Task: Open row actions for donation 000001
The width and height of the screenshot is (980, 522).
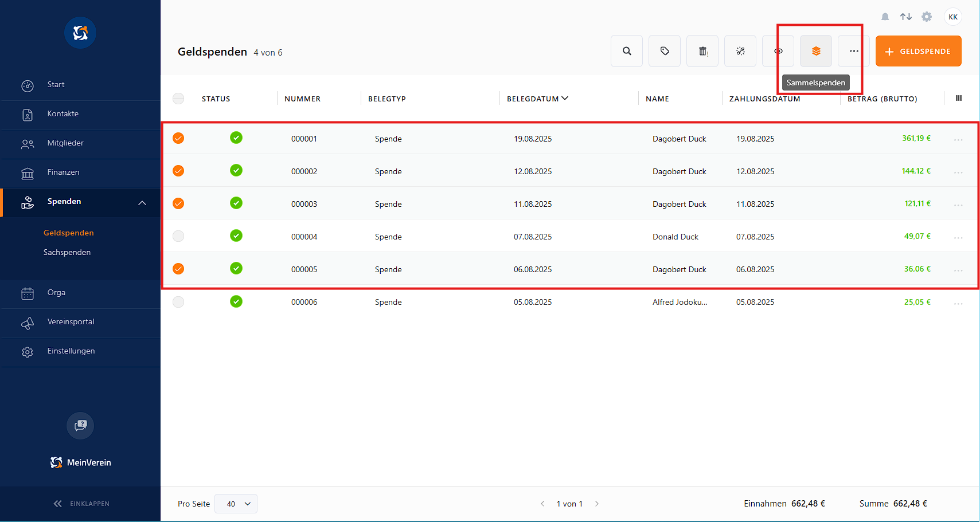Action: tap(958, 140)
